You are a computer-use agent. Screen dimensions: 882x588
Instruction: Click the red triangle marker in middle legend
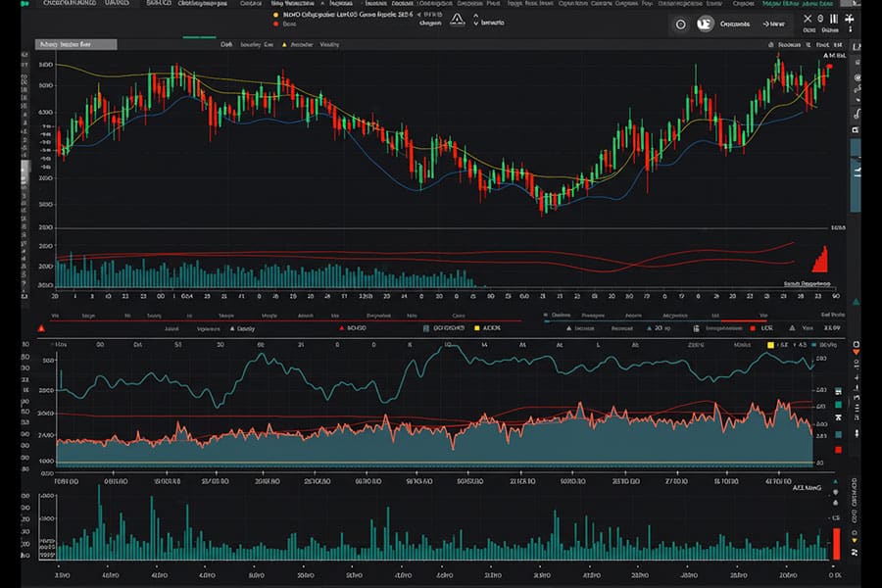point(341,328)
